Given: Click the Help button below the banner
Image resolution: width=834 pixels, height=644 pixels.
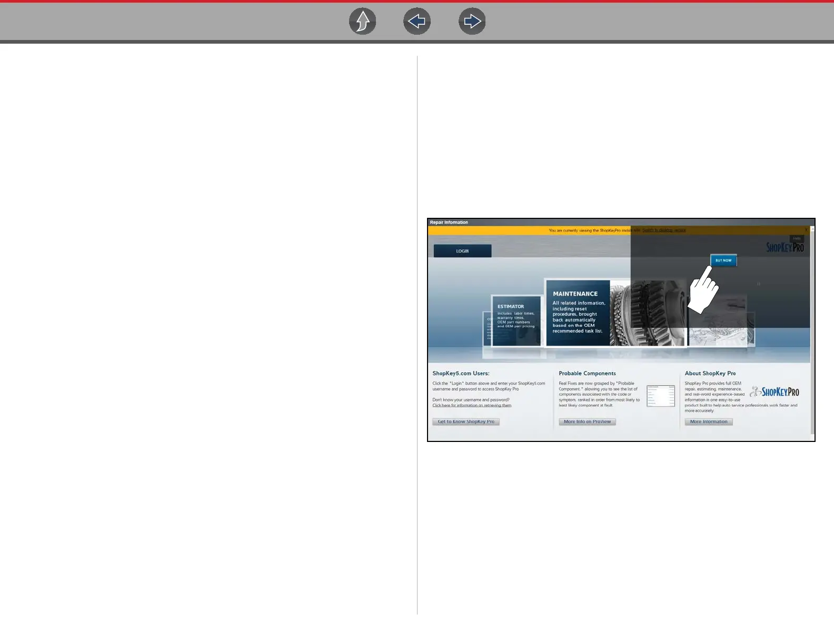Looking at the screenshot, I should pyautogui.click(x=797, y=239).
